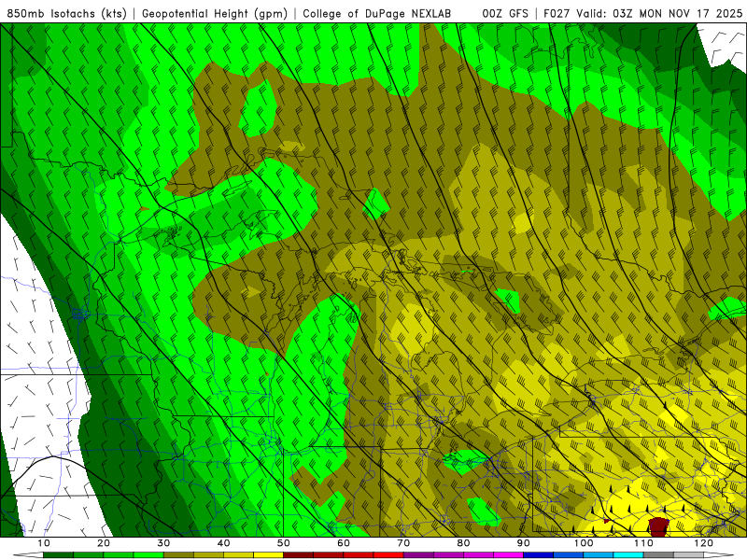Screen dimensions: 747x560
Task: Click the darkest green swatch just after 10
Action: click(58, 555)
